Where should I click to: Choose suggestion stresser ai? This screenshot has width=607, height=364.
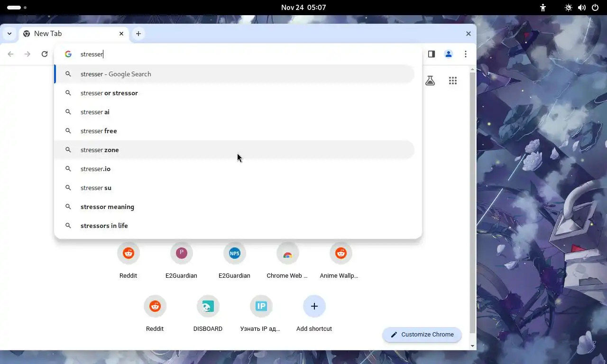(x=234, y=112)
